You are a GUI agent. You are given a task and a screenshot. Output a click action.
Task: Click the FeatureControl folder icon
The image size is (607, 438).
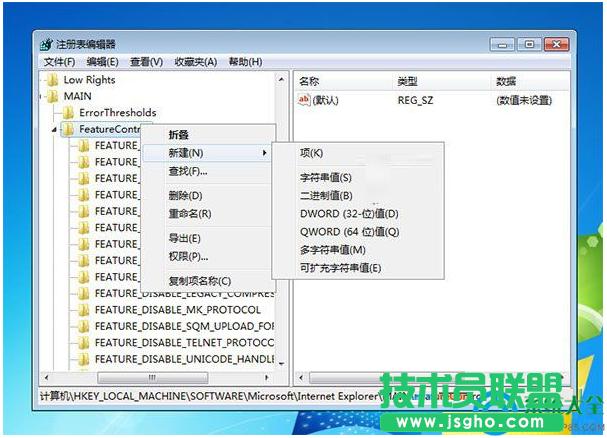coord(68,129)
